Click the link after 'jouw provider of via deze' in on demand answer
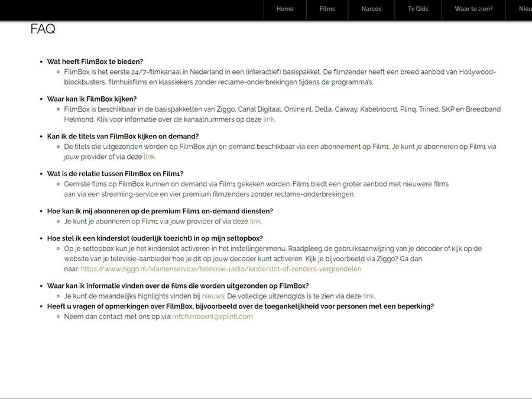 (x=150, y=157)
